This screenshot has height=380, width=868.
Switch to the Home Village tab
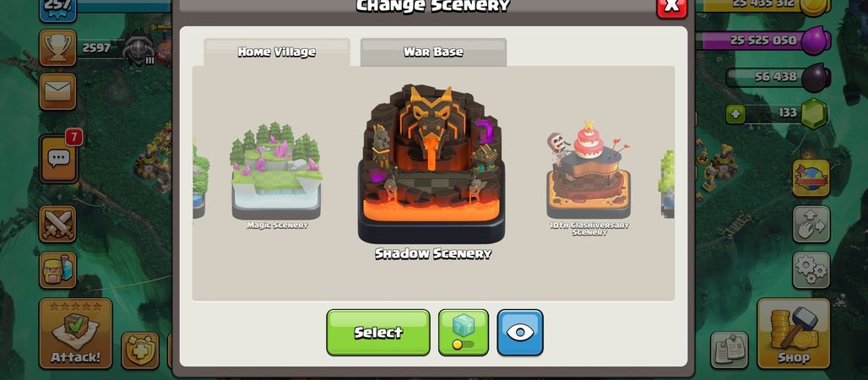[277, 52]
